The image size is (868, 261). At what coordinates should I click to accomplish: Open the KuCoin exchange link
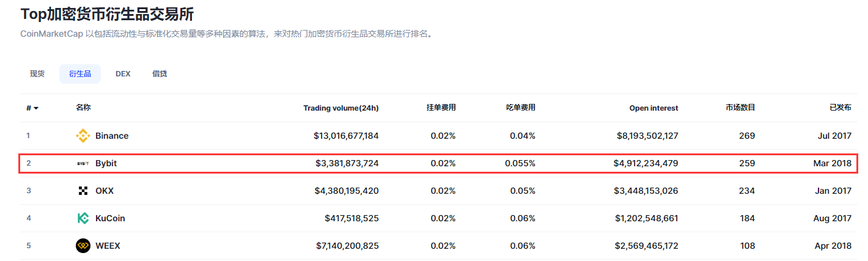coord(110,218)
